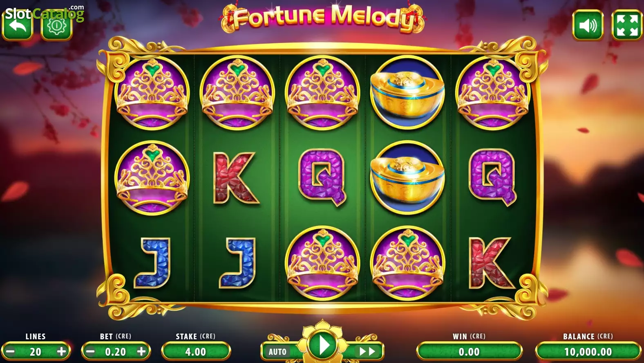Viewport: 644px width, 363px height.
Task: Spin the reels with play button
Action: click(x=323, y=346)
